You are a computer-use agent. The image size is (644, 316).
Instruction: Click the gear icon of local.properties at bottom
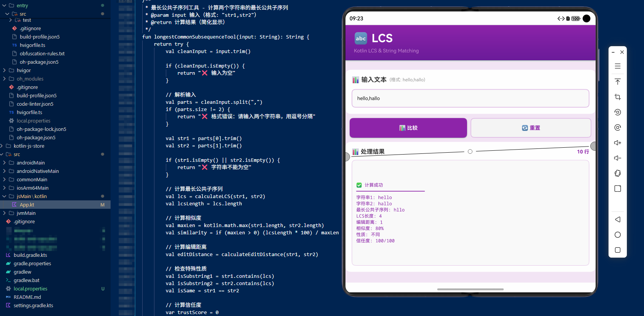coord(8,289)
